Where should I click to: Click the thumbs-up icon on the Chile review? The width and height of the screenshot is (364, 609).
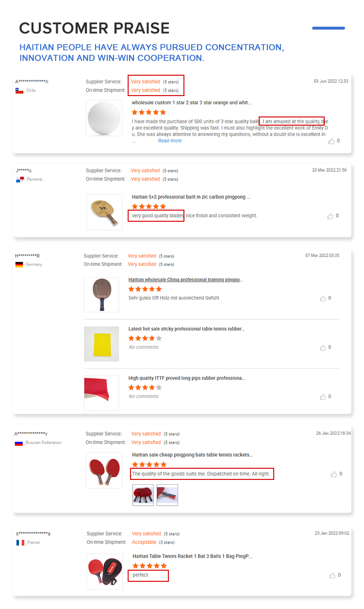331,141
